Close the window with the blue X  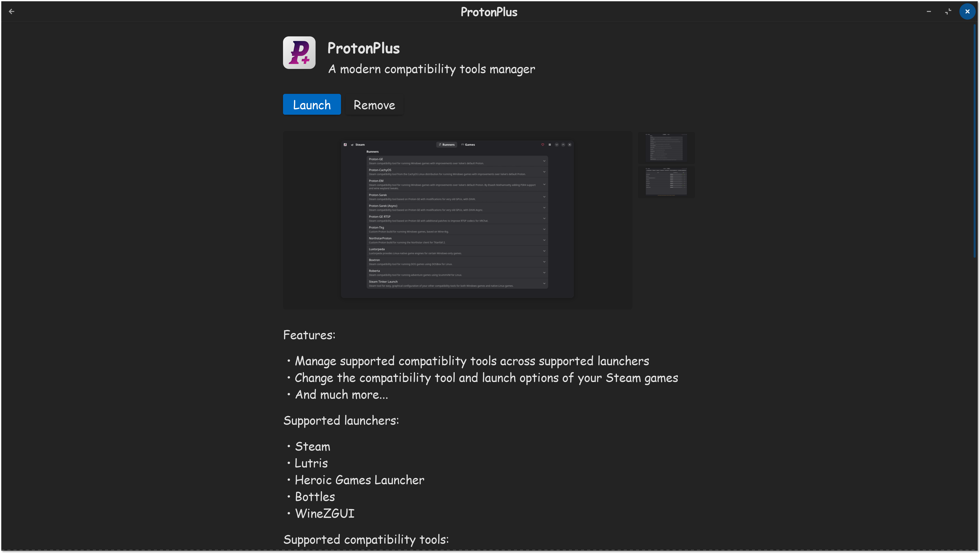(x=968, y=11)
